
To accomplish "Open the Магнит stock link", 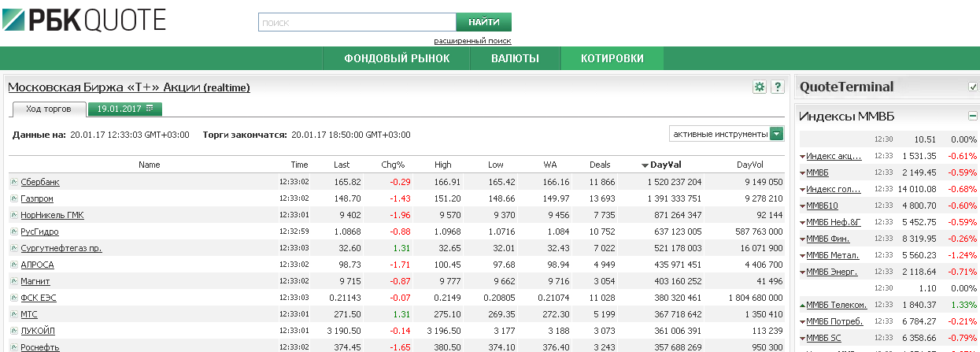I will pos(36,281).
